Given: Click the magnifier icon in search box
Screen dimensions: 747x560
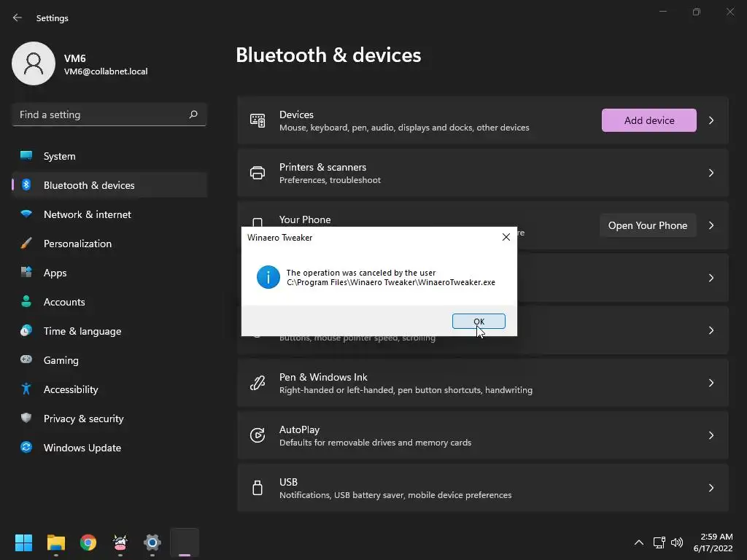Looking at the screenshot, I should (x=193, y=114).
